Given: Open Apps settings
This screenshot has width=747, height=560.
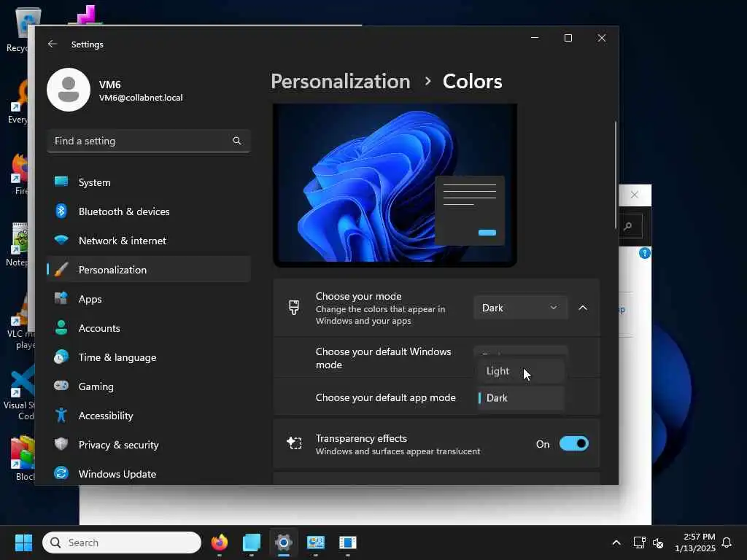Looking at the screenshot, I should coord(149,299).
